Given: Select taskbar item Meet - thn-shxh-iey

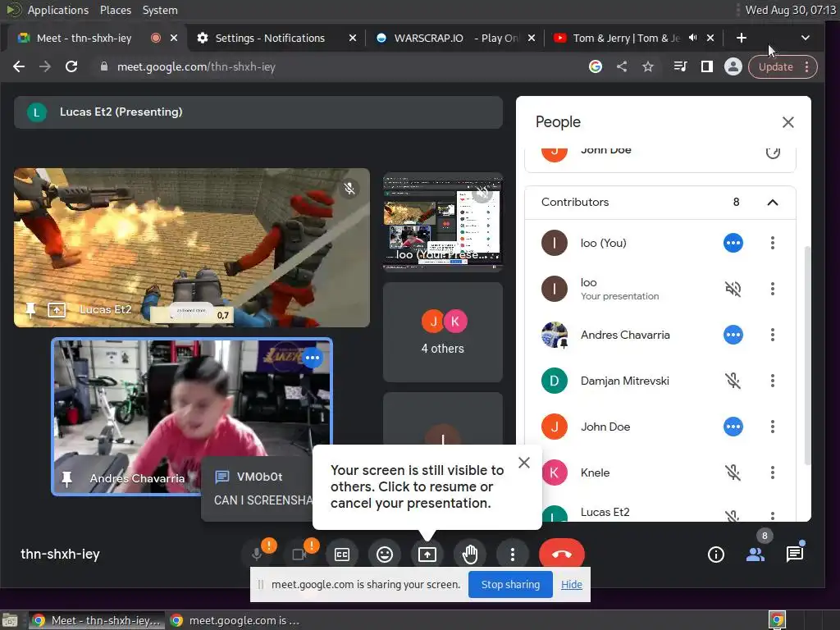Looking at the screenshot, I should (x=97, y=620).
